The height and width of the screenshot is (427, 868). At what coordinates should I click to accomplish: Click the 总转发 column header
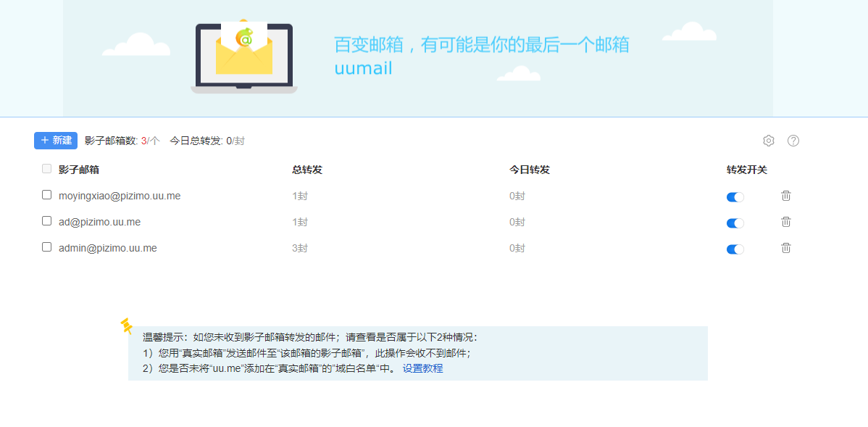pos(307,170)
